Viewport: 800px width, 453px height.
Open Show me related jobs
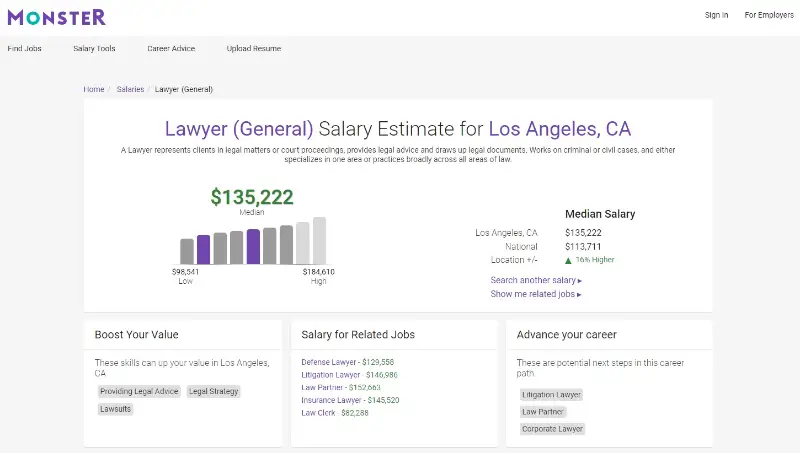[536, 294]
